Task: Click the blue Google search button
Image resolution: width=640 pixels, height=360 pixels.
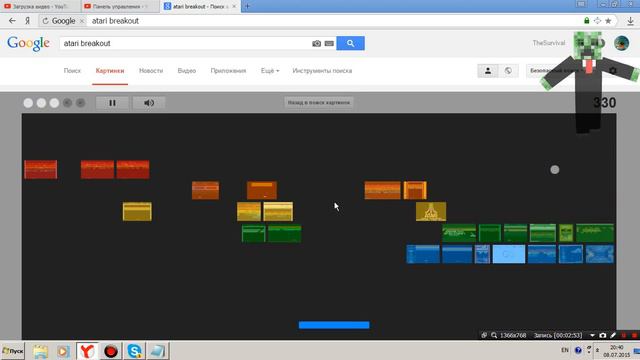Action: 350,43
